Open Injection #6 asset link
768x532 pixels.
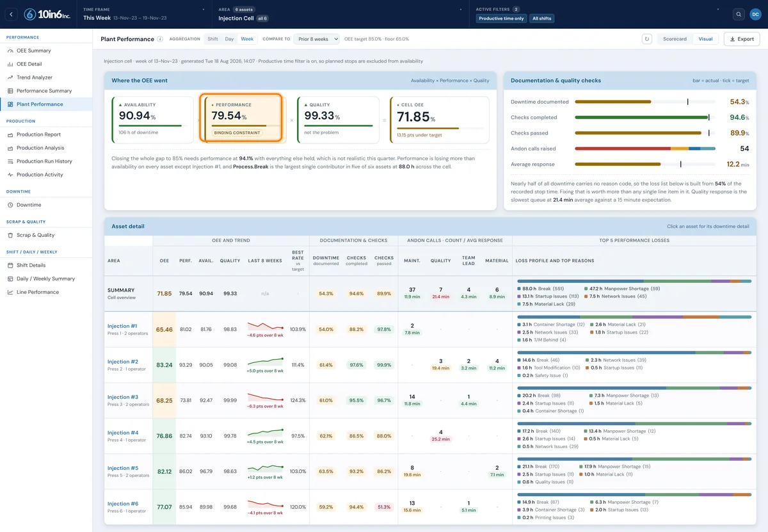pyautogui.click(x=122, y=504)
